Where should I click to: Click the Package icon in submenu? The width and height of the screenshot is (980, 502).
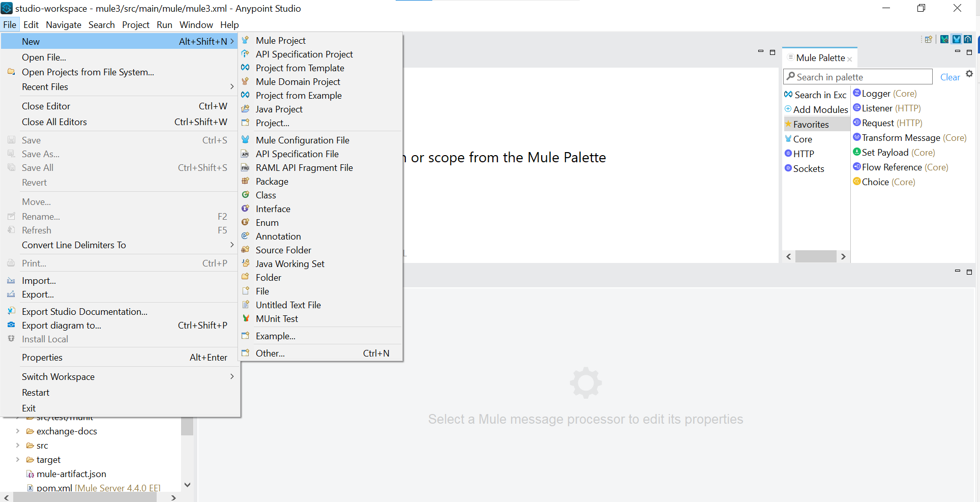(245, 181)
